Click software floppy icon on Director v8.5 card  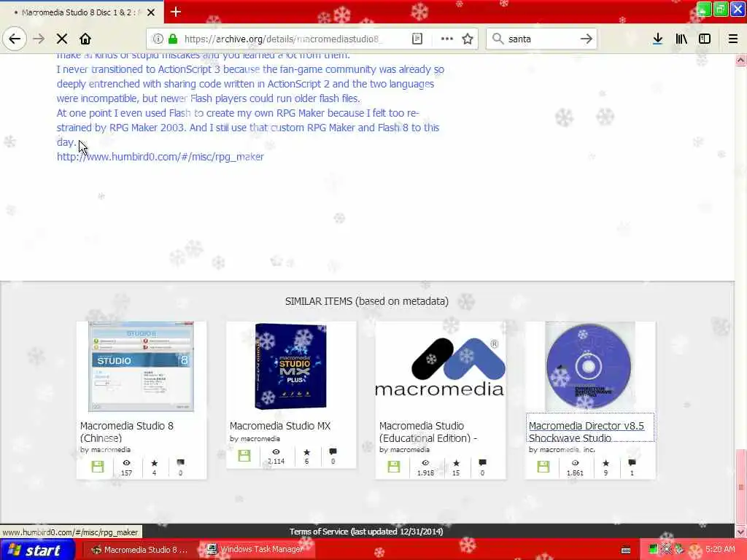543,467
